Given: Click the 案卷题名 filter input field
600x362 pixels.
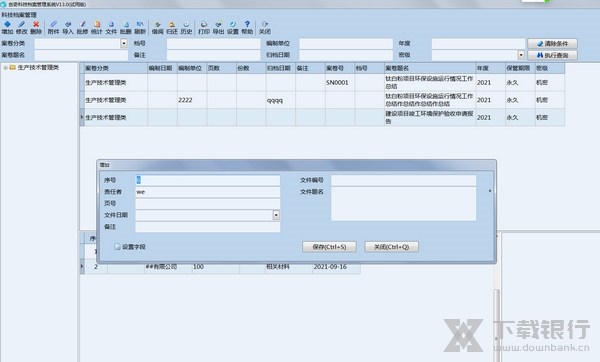Looking at the screenshot, I should (x=81, y=55).
